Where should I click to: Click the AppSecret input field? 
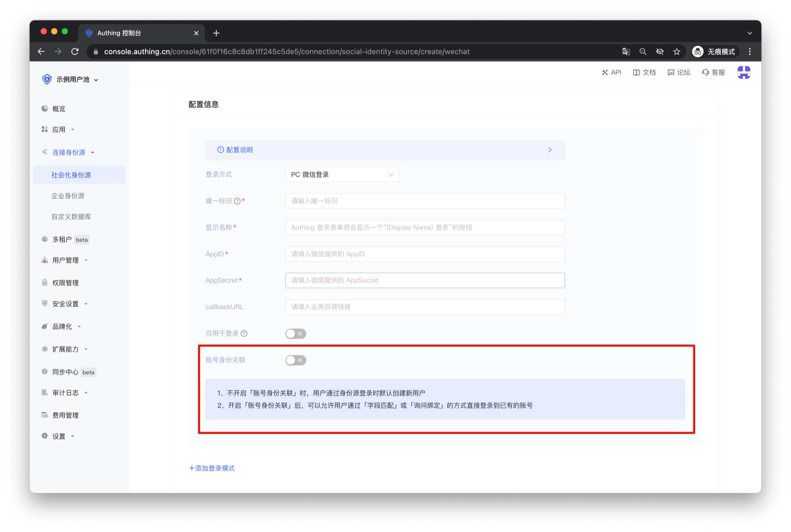tap(424, 280)
